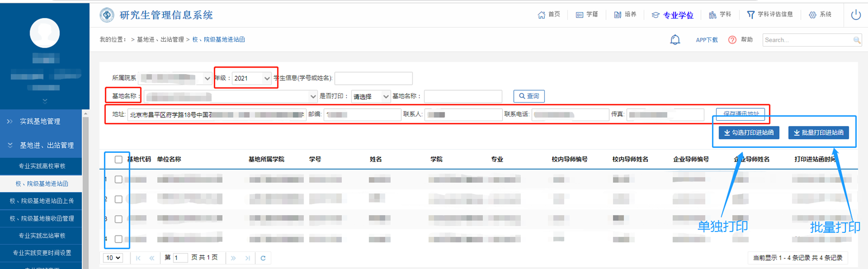The height and width of the screenshot is (269, 868).
Task: Open the 年级 2021 dropdown
Action: point(252,78)
